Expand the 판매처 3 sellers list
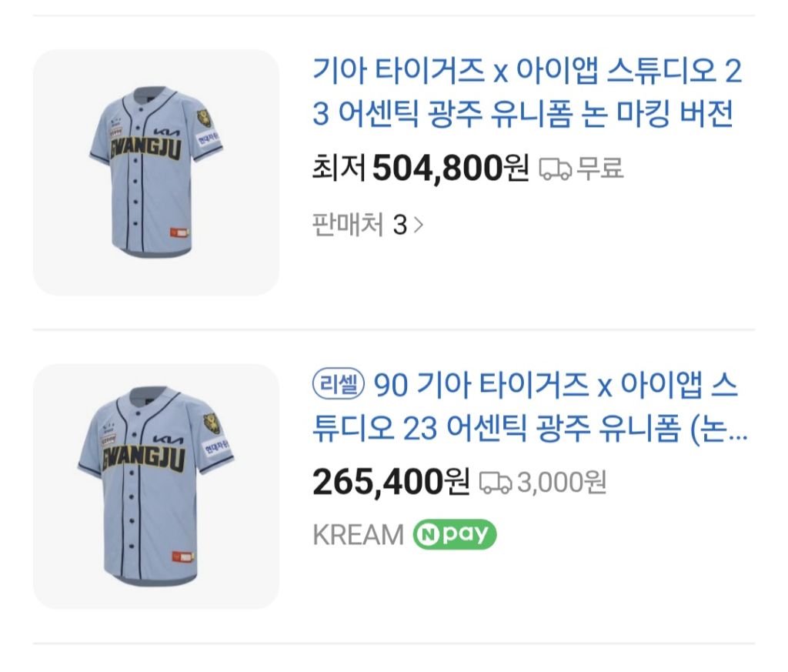 360,225
